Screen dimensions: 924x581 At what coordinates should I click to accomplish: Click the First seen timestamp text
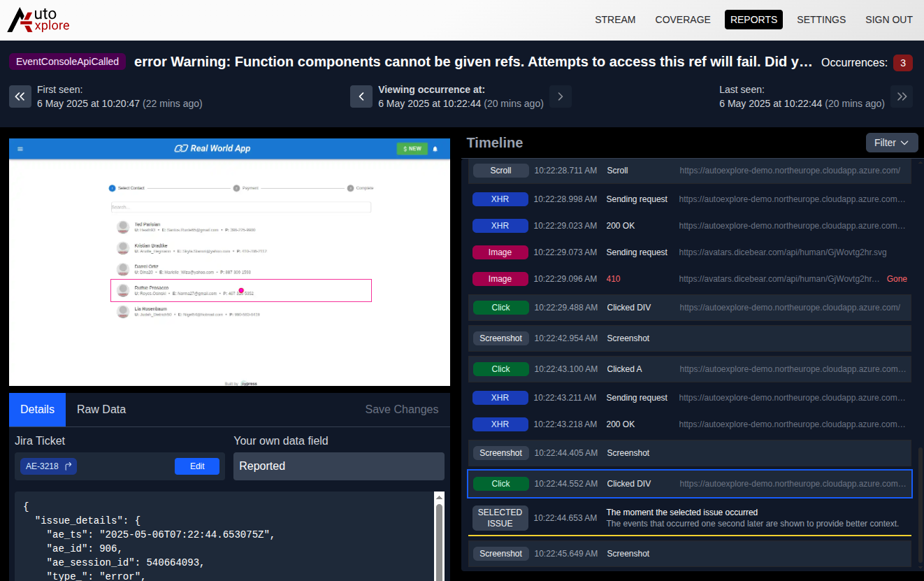(x=120, y=103)
